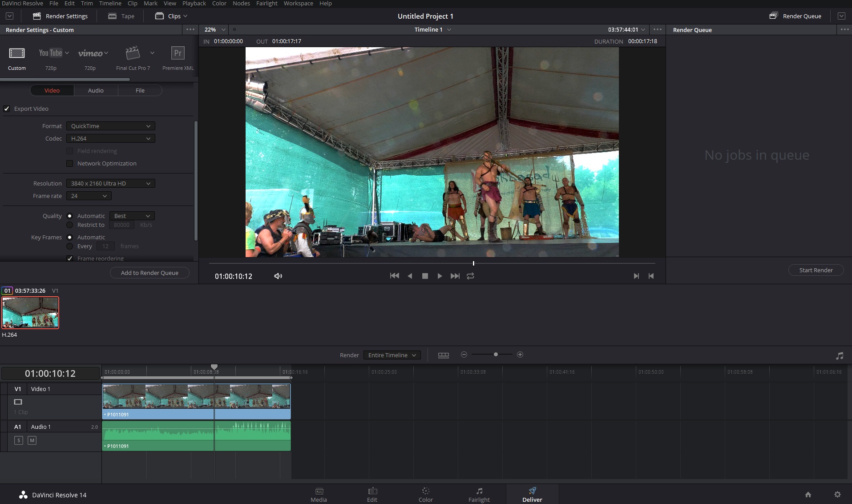The width and height of the screenshot is (852, 504).
Task: Switch to the Audio settings tab
Action: (x=96, y=90)
